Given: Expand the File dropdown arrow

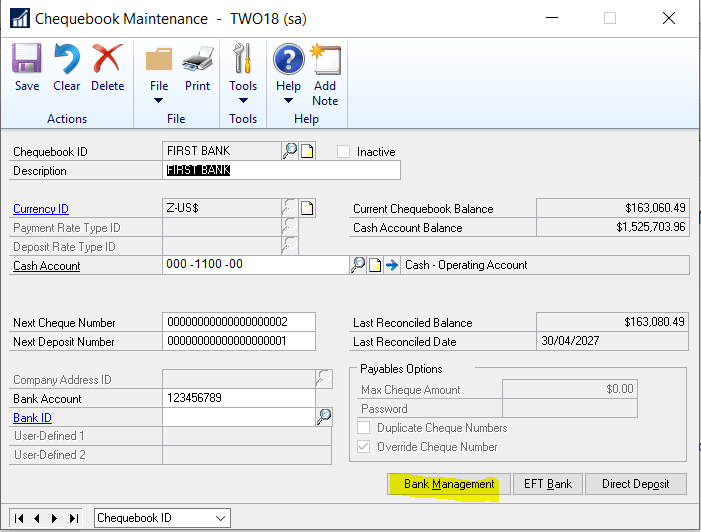Looking at the screenshot, I should pos(158,100).
